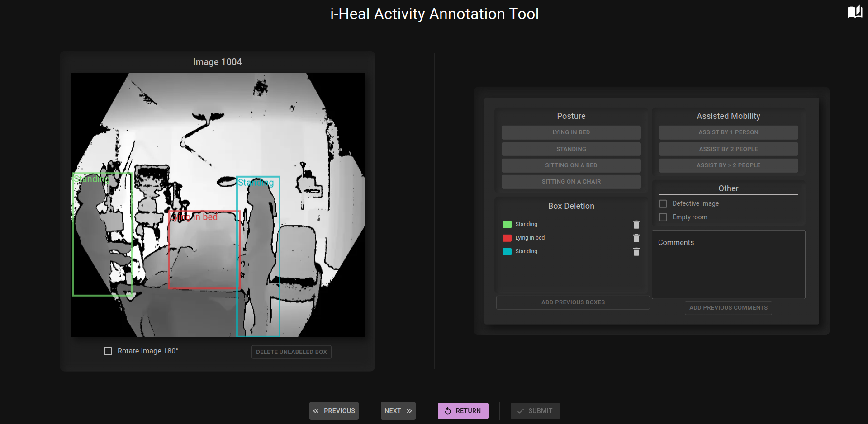Click the red Lying in bed swatch
The width and height of the screenshot is (868, 424).
(x=507, y=238)
